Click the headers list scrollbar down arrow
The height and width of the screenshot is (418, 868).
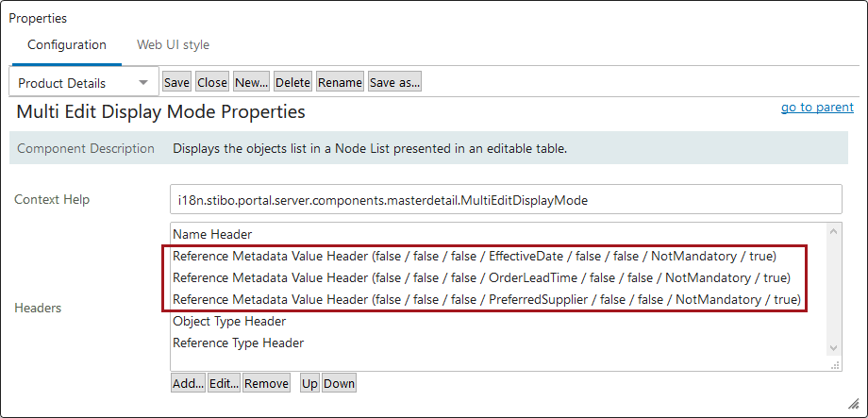pyautogui.click(x=834, y=347)
